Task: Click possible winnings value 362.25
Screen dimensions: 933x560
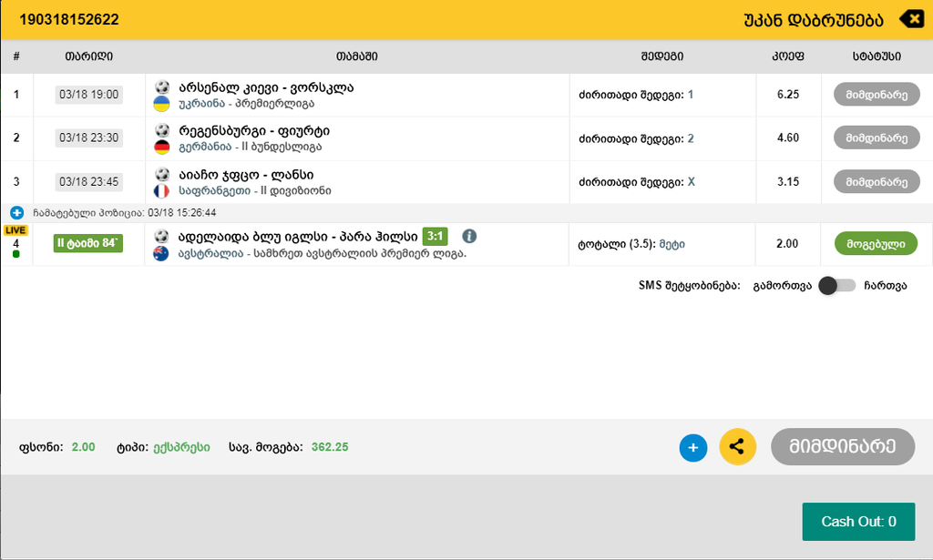Action: coord(330,447)
